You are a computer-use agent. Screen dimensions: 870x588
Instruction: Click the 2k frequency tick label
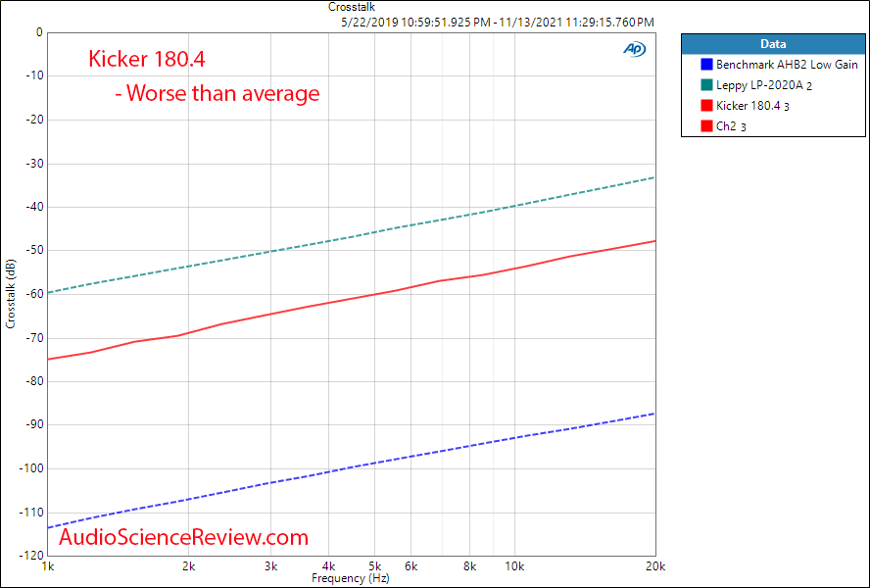pyautogui.click(x=189, y=566)
